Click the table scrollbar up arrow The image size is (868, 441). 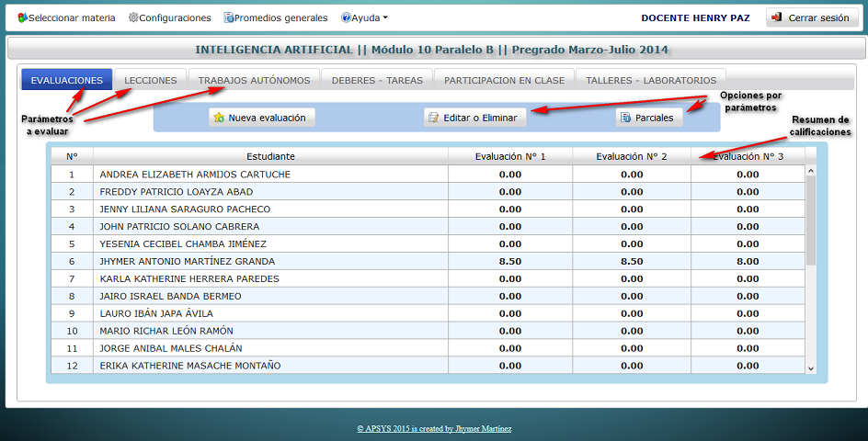pos(811,171)
